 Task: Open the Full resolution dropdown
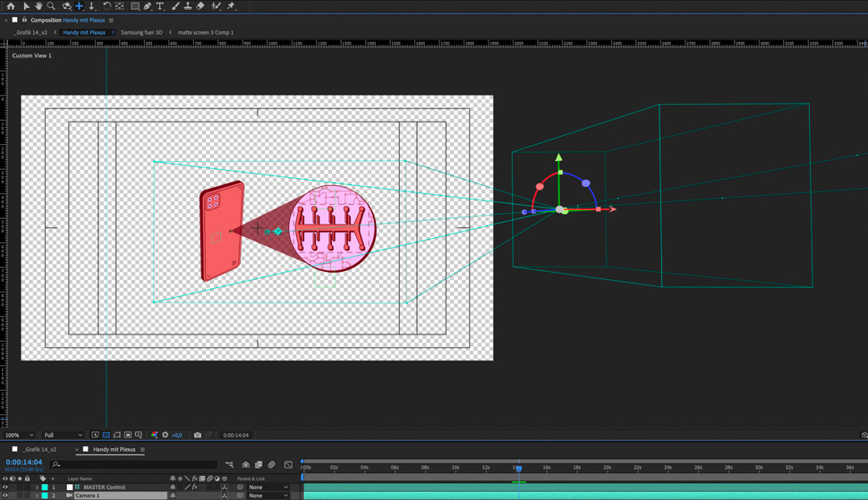click(63, 436)
